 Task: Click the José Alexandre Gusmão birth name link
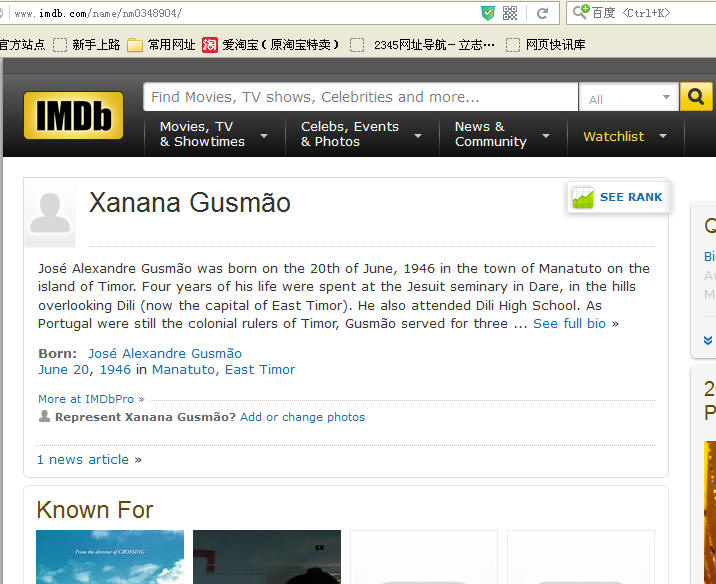click(165, 353)
